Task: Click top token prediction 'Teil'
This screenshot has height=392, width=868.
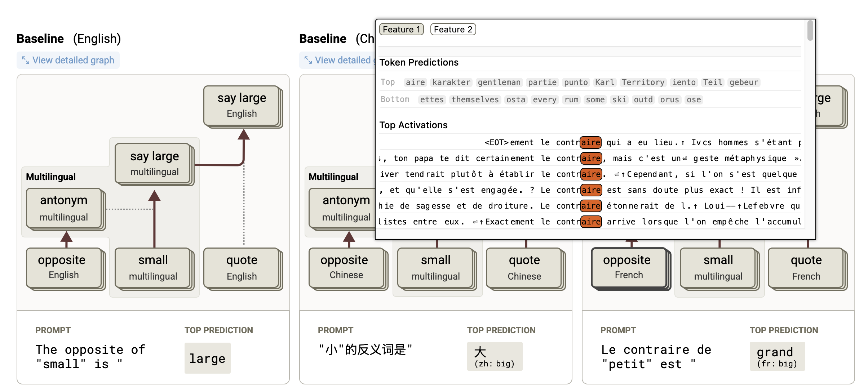Action: click(x=713, y=83)
